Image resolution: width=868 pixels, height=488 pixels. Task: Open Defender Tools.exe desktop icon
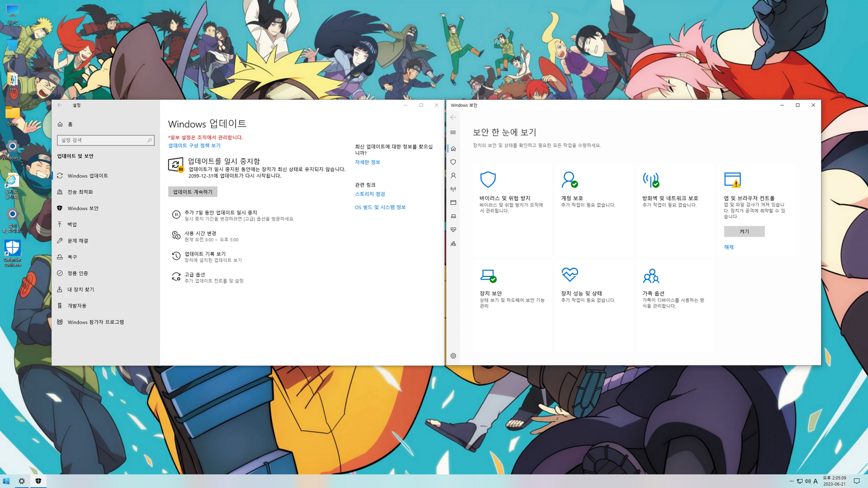pos(13,253)
